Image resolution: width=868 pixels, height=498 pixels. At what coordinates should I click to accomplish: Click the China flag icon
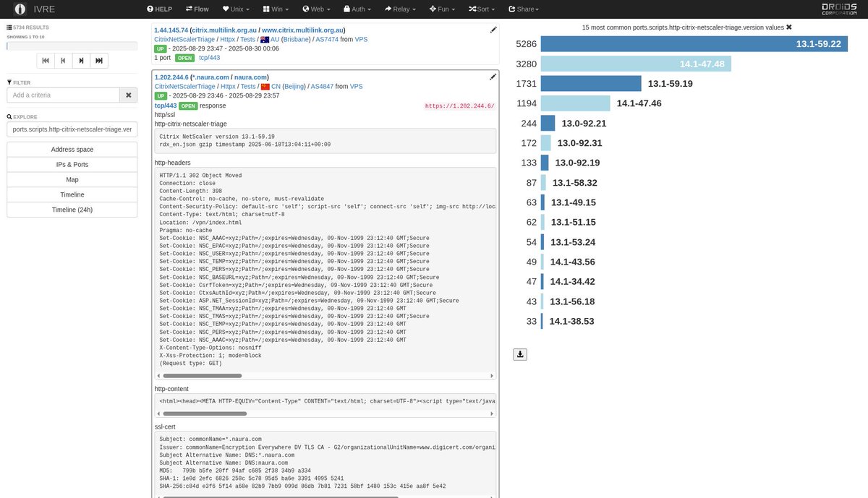265,86
